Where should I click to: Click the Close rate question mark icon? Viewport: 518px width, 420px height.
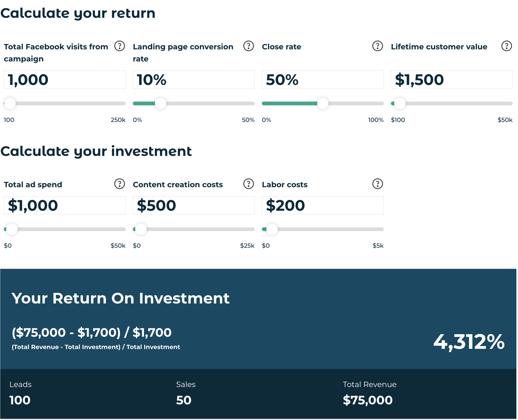click(x=378, y=46)
